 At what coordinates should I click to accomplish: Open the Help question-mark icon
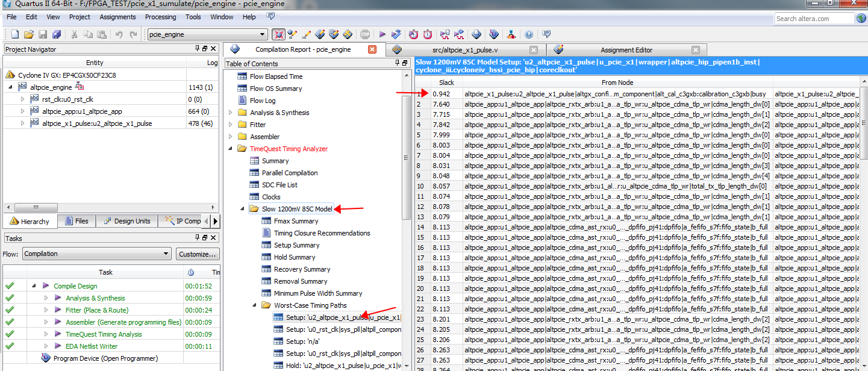click(529, 34)
